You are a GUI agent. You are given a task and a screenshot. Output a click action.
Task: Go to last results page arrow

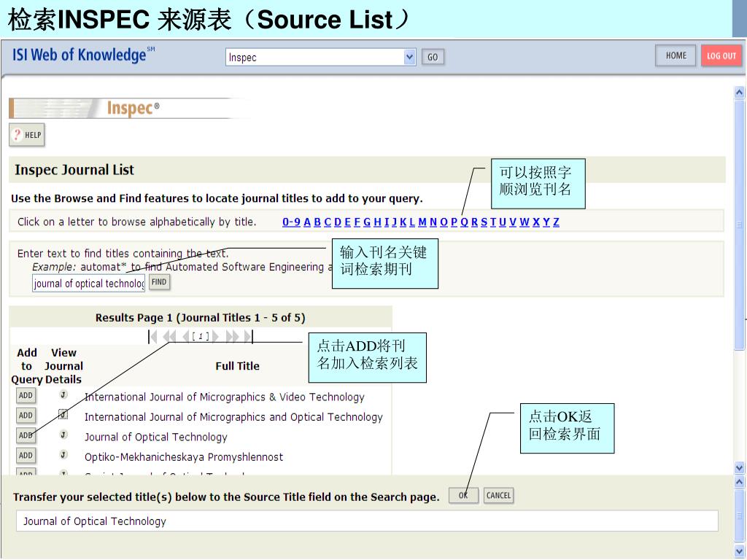[249, 337]
